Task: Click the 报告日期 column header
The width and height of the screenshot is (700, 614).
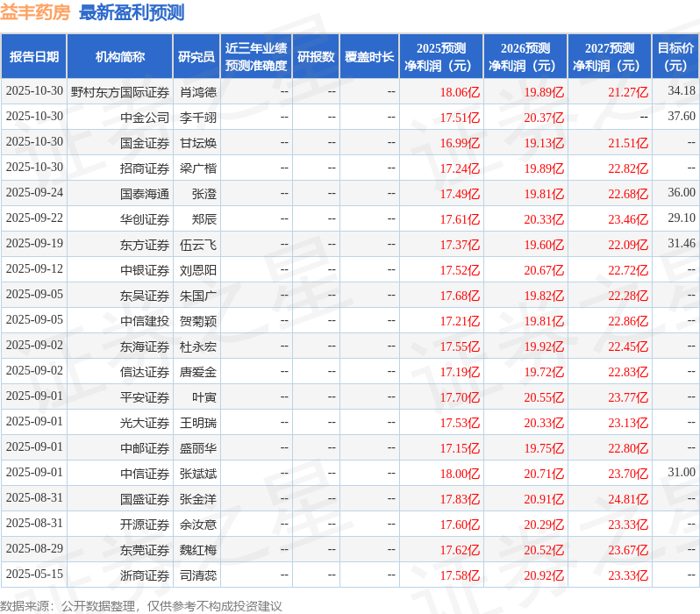Action: pyautogui.click(x=34, y=57)
